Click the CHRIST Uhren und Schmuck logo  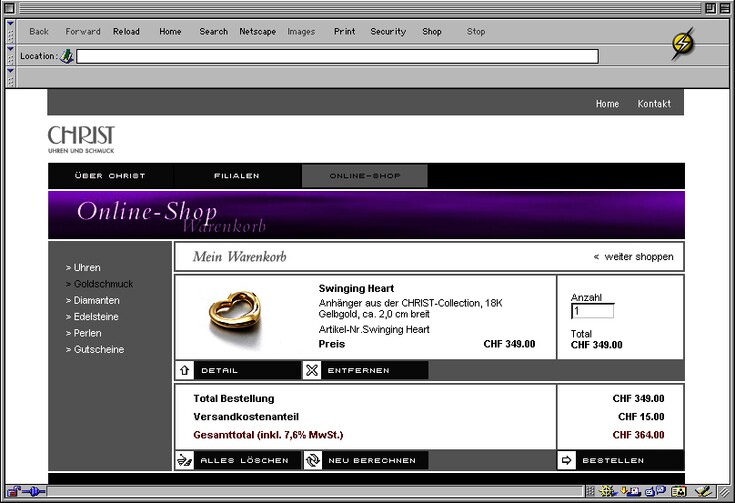pyautogui.click(x=81, y=139)
